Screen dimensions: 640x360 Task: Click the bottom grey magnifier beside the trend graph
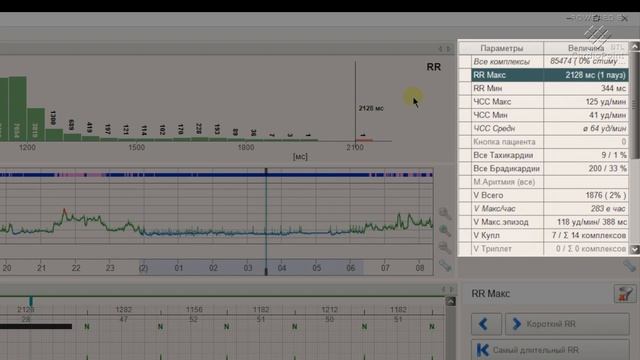pyautogui.click(x=445, y=247)
